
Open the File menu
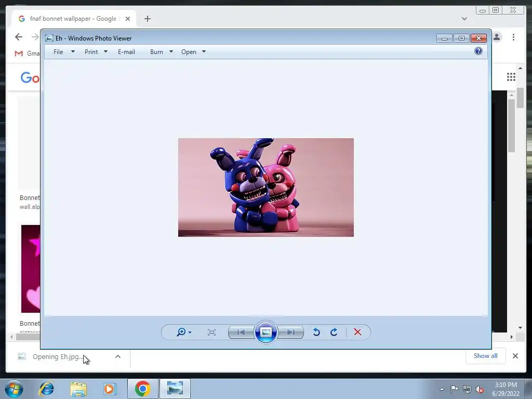click(58, 52)
